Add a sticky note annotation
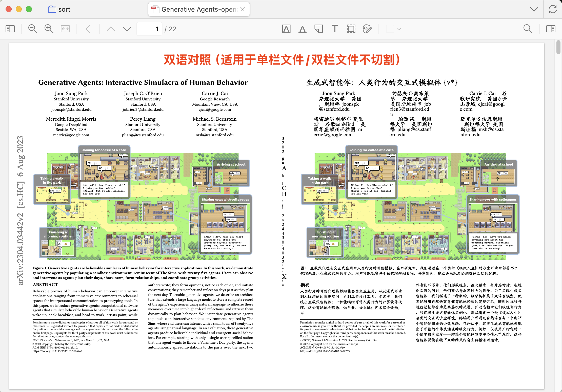Image resolution: width=562 pixels, height=392 pixels. pyautogui.click(x=318, y=29)
